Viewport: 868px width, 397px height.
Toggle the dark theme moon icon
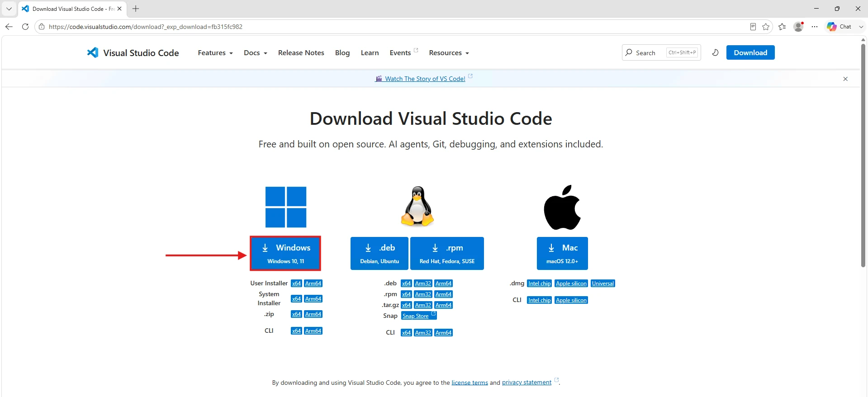(x=715, y=52)
